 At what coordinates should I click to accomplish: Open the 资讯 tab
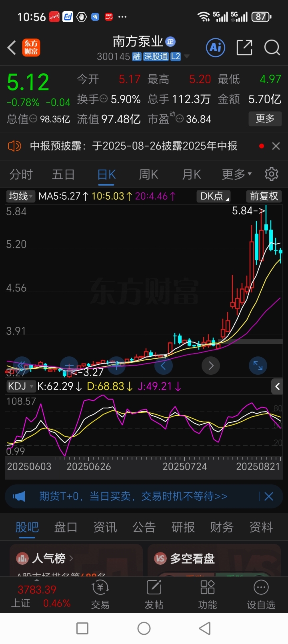click(x=105, y=527)
